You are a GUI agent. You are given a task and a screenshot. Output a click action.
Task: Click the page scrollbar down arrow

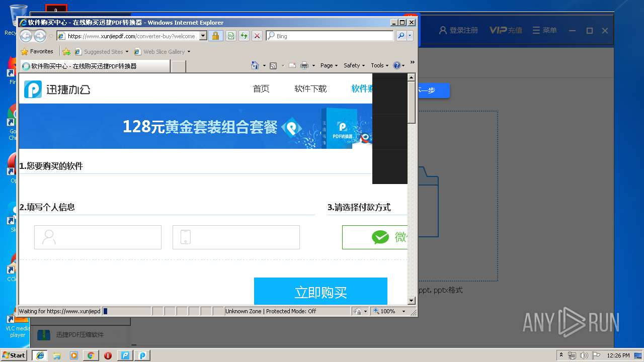point(411,301)
